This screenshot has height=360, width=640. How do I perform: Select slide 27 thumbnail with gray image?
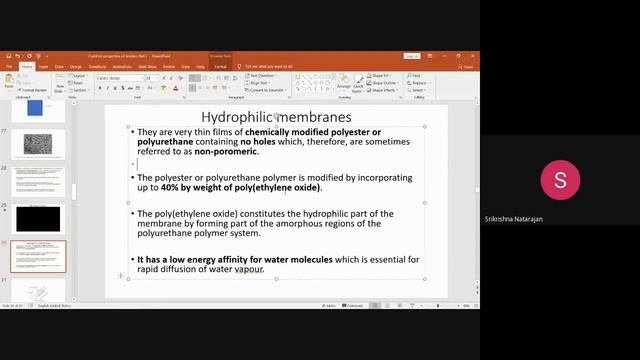click(x=38, y=144)
